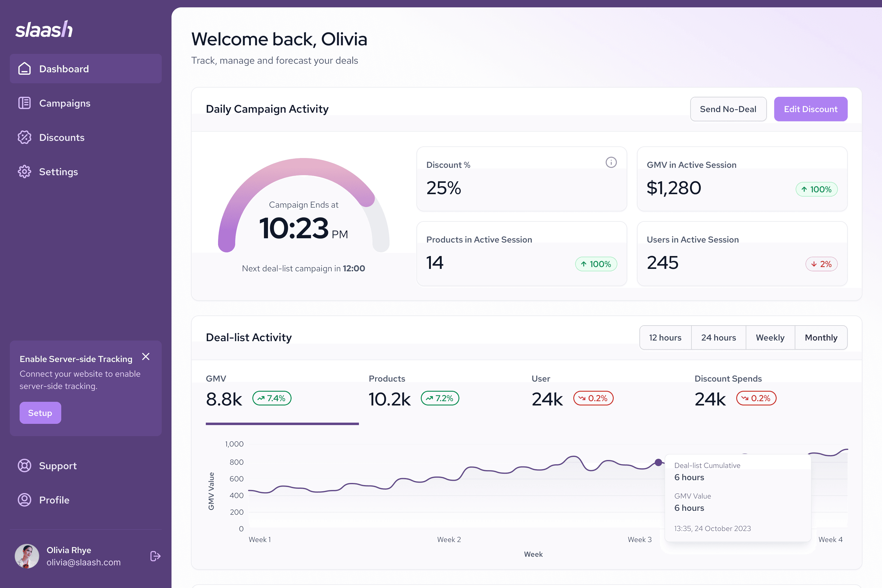Click the 0.2% Discount Spends trend badge

(756, 398)
